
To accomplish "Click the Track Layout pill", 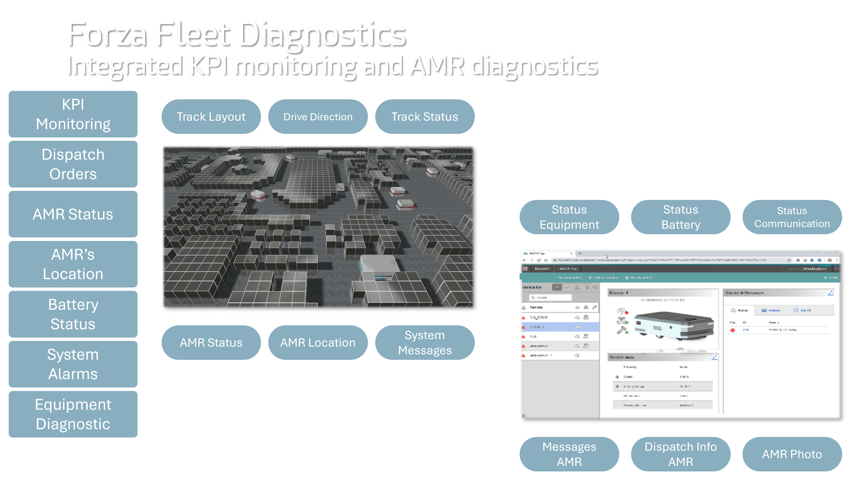I will click(x=211, y=117).
